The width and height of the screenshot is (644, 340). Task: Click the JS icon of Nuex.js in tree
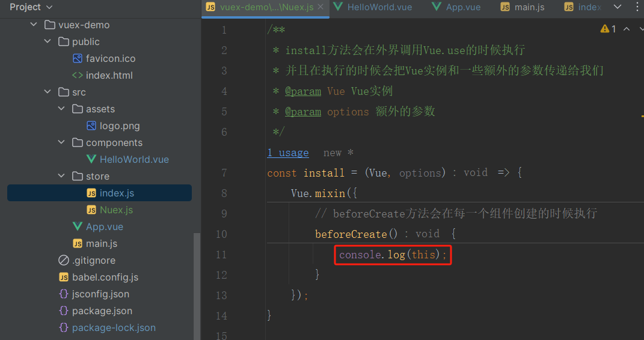[91, 210]
